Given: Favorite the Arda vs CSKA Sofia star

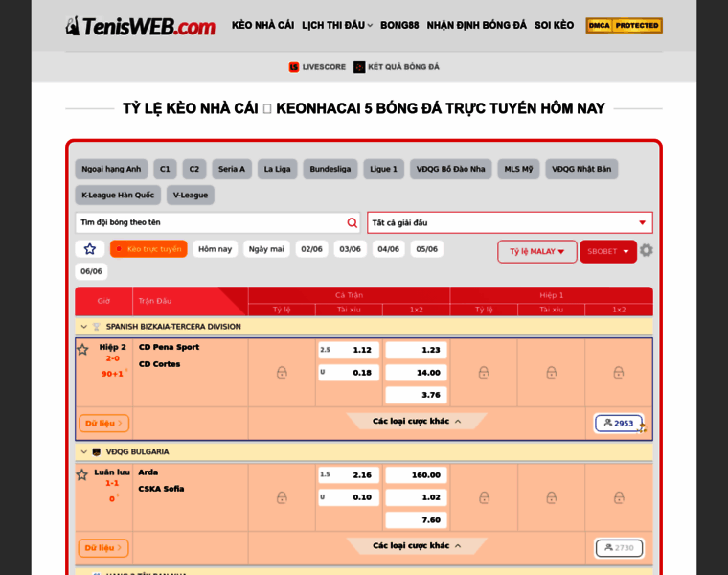Looking at the screenshot, I should point(82,474).
